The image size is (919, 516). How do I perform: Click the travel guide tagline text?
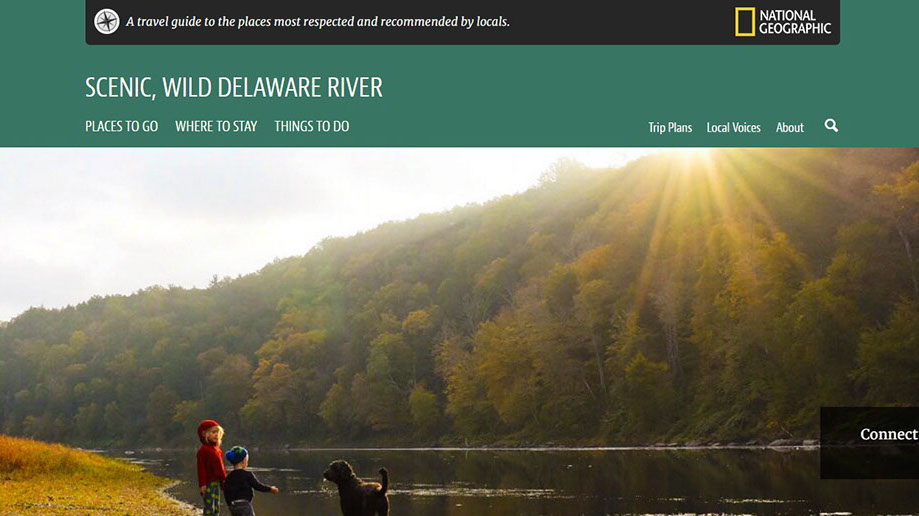click(x=318, y=22)
